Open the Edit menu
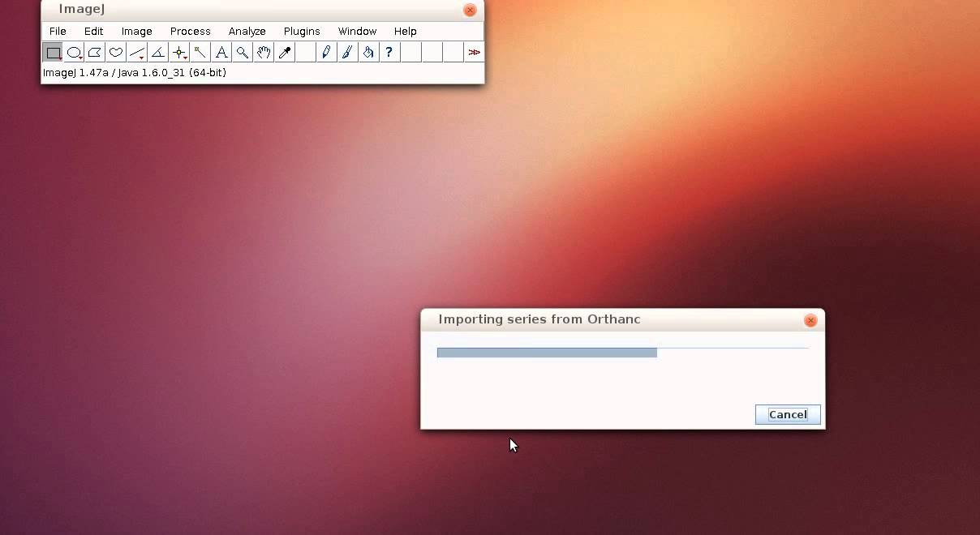Image resolution: width=980 pixels, height=535 pixels. pyautogui.click(x=94, y=31)
